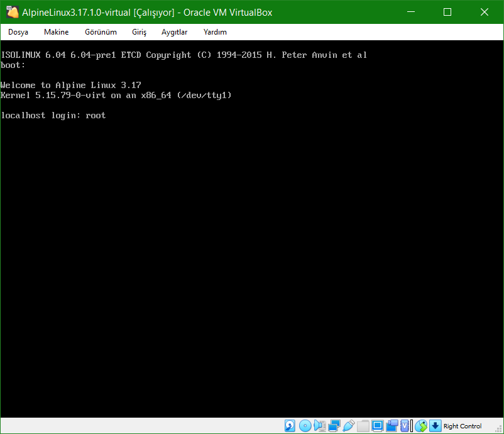
Task: Click the VirtualBox VM icon in title bar
Action: pos(13,12)
